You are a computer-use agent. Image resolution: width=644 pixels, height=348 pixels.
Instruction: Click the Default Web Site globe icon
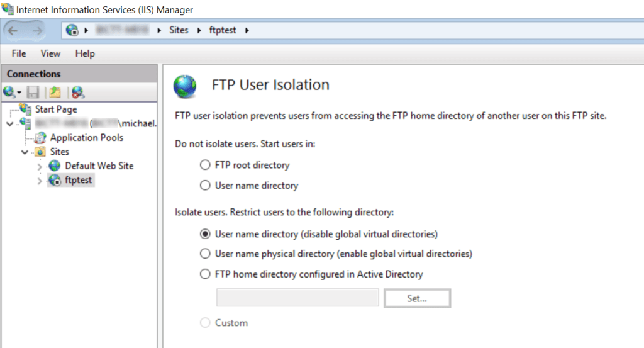pos(54,166)
